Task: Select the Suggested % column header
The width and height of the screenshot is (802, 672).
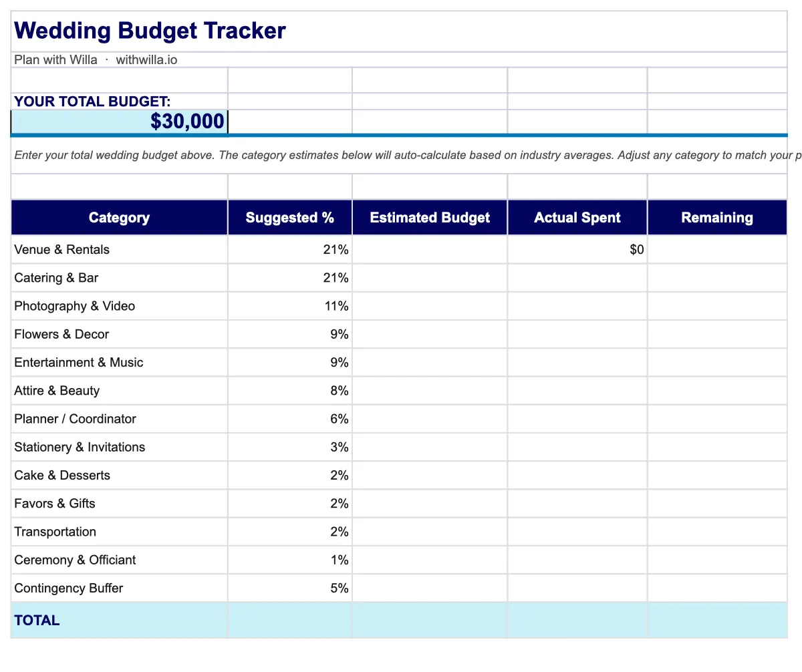Action: tap(289, 218)
